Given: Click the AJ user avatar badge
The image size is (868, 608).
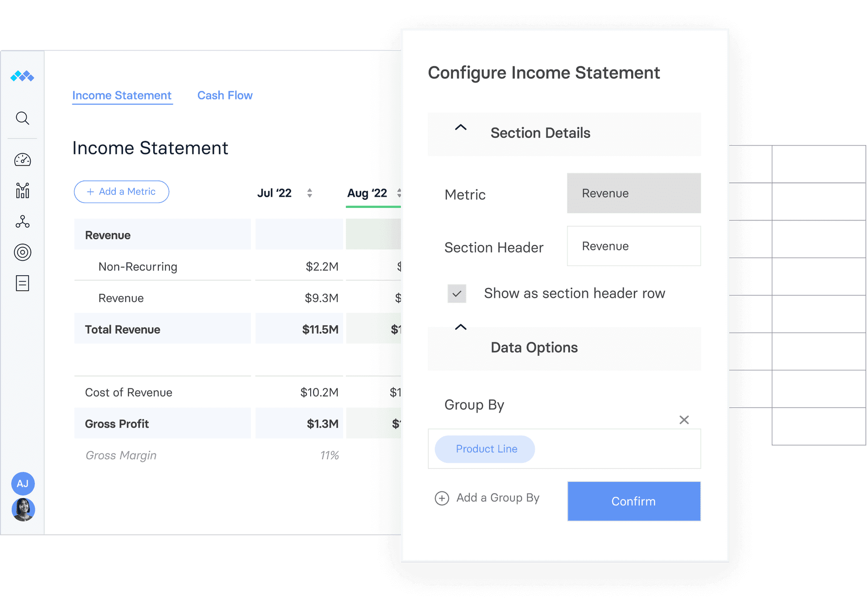Looking at the screenshot, I should (x=23, y=484).
